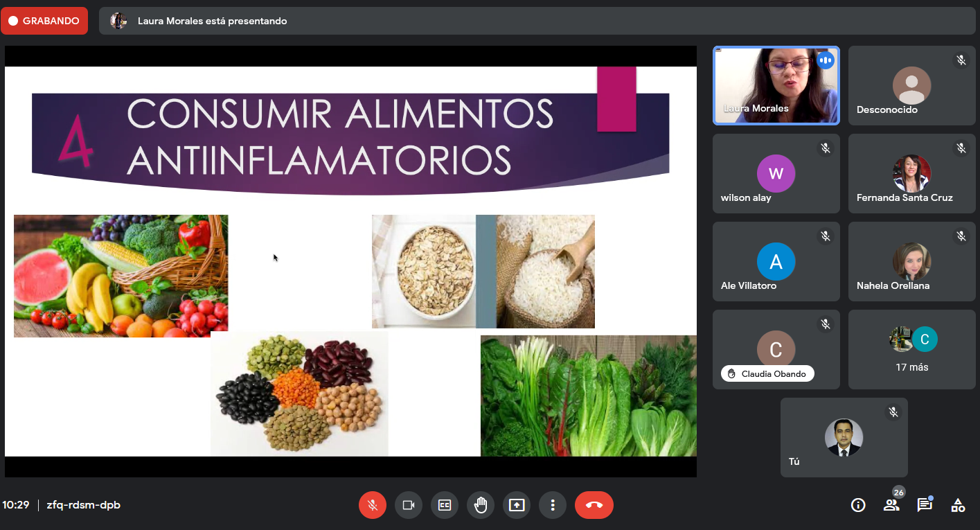This screenshot has height=530, width=980.
Task: Click the GRABANDO recording indicator
Action: 44,21
